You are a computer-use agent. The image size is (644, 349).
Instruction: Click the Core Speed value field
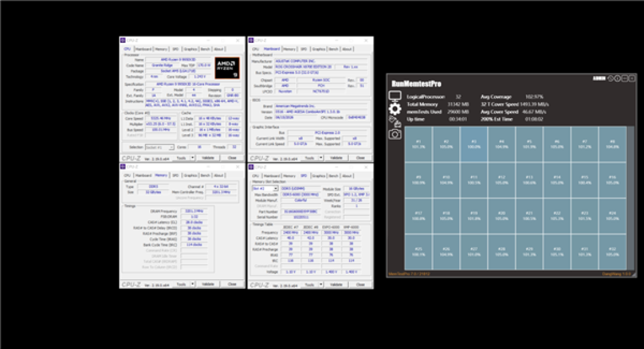tap(160, 118)
